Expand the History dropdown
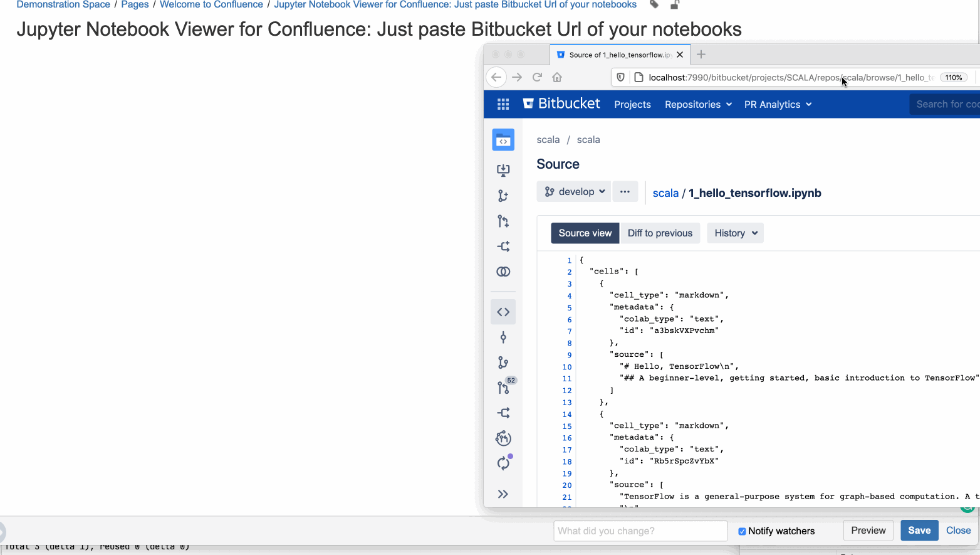 pyautogui.click(x=735, y=233)
